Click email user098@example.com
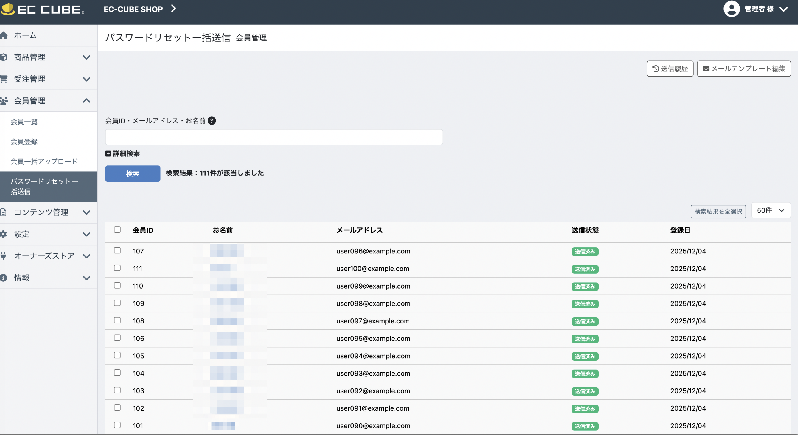This screenshot has width=798, height=435. 373,304
